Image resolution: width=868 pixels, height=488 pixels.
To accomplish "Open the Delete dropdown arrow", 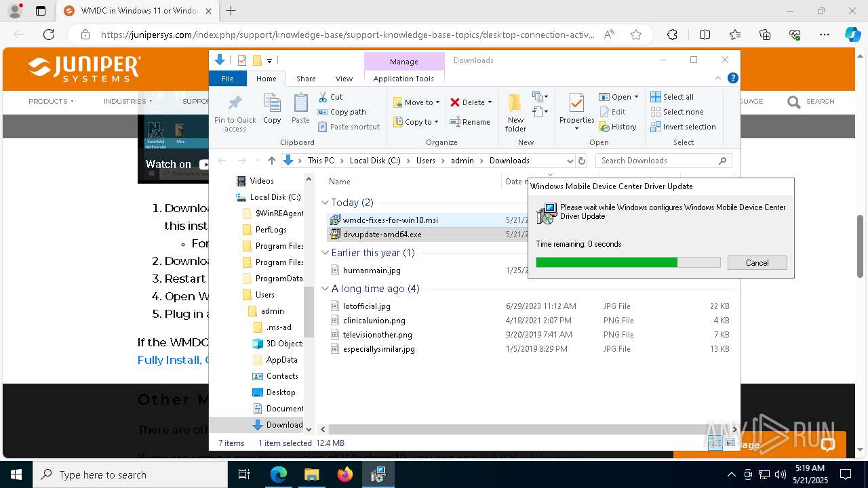I will click(x=490, y=102).
